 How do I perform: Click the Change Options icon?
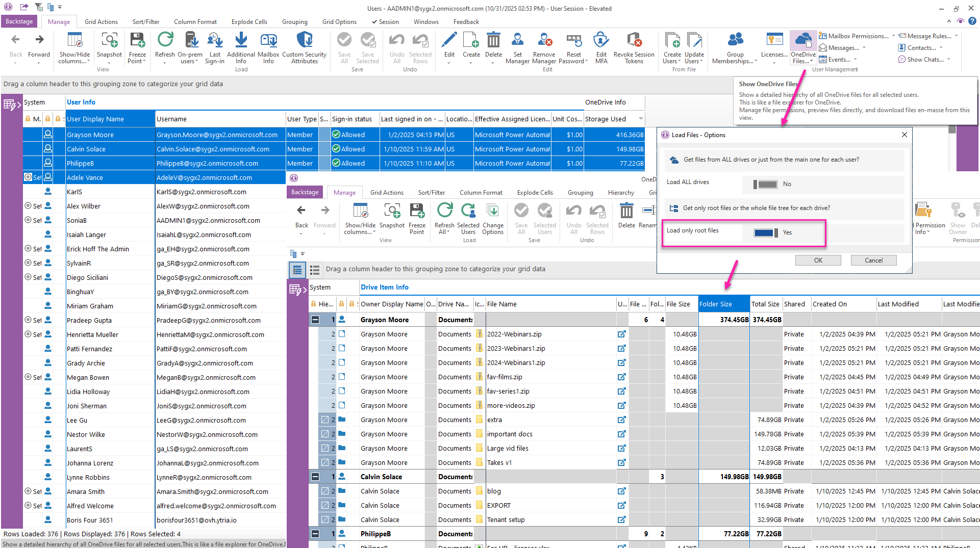[x=493, y=212]
